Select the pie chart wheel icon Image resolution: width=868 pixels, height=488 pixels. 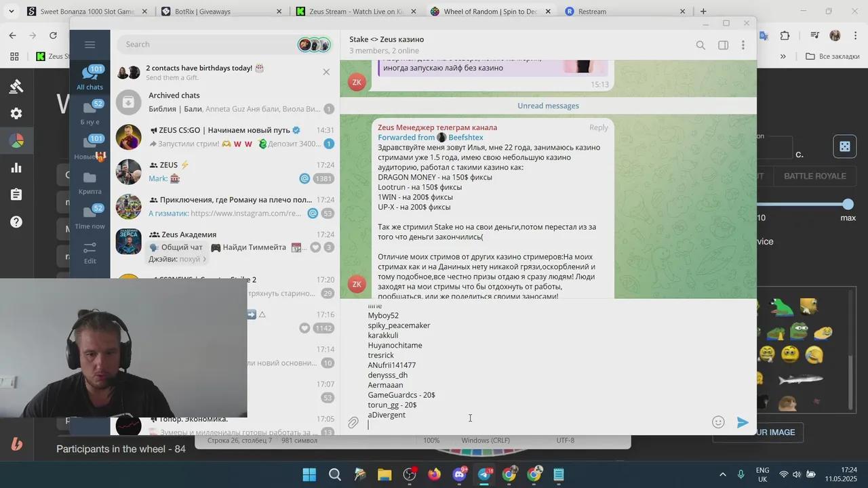16,141
